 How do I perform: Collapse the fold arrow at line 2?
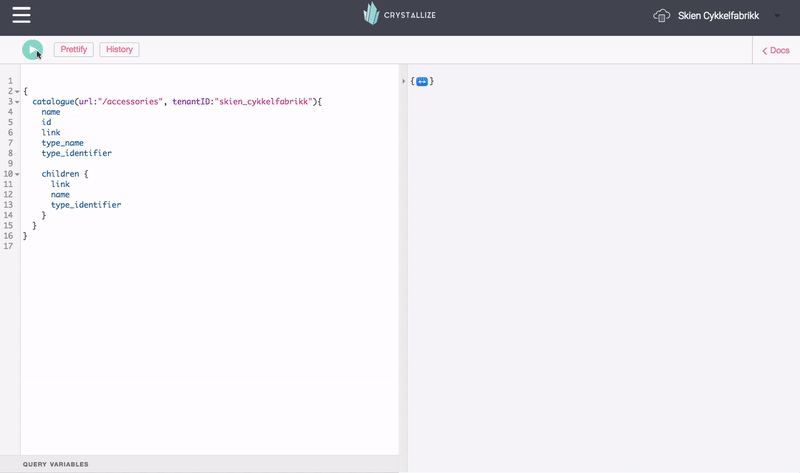(x=17, y=91)
